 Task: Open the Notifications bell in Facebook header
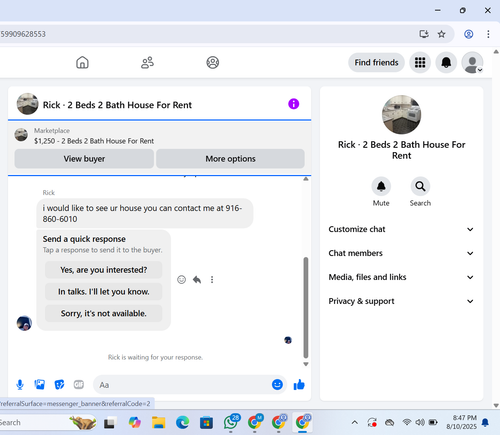pos(446,62)
